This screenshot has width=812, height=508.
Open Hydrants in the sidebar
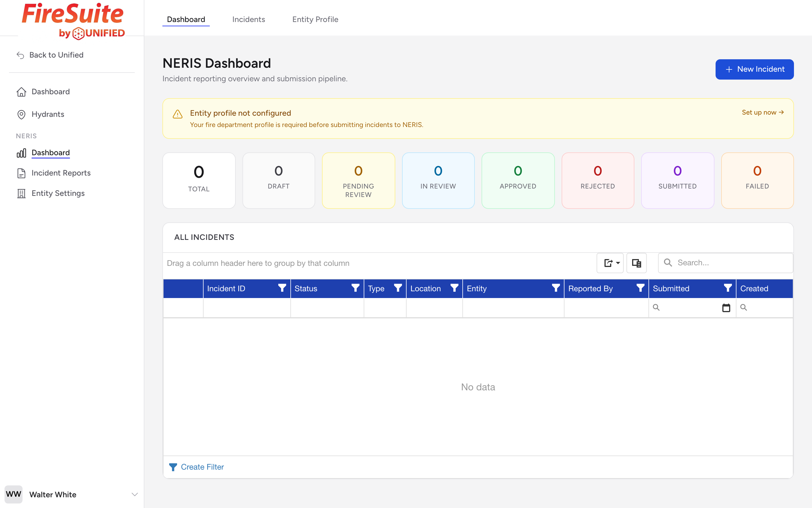(48, 114)
